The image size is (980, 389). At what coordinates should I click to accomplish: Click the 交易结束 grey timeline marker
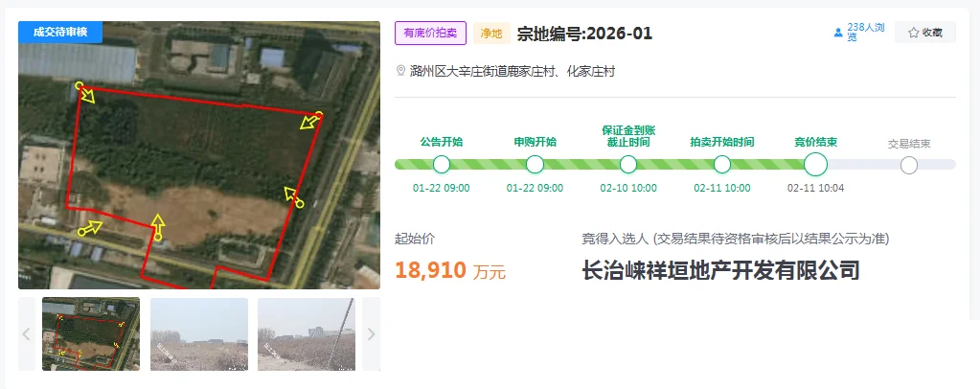(x=909, y=165)
